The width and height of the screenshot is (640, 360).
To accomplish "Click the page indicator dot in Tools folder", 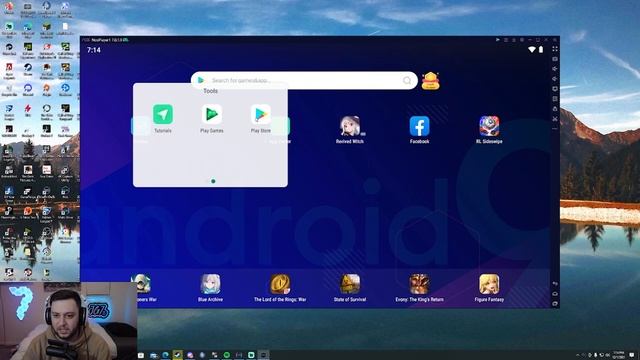I will click(213, 181).
